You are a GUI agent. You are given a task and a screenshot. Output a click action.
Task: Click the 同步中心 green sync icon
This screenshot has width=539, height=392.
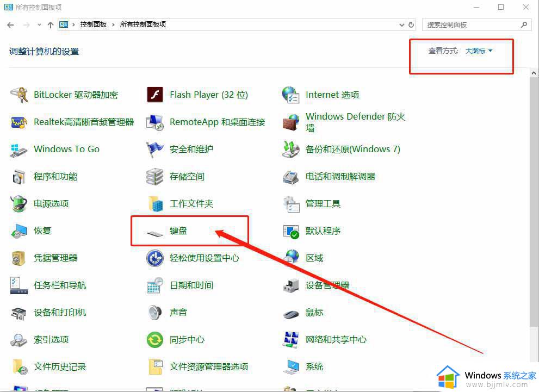coord(155,340)
